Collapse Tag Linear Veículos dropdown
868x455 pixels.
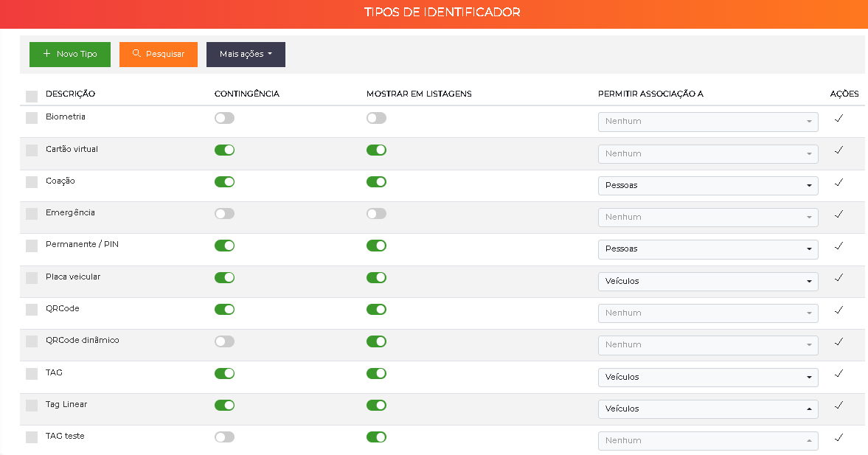(708, 409)
